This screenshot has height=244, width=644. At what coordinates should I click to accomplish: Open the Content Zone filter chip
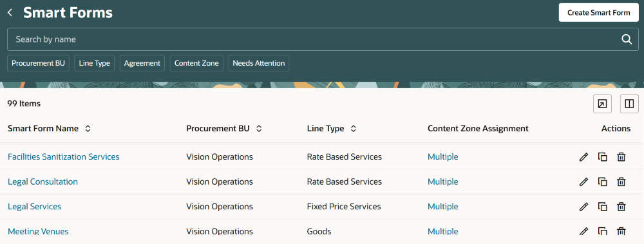[x=196, y=63]
